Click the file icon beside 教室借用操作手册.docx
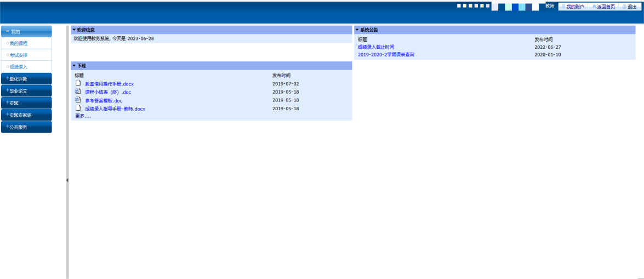 pyautogui.click(x=78, y=83)
